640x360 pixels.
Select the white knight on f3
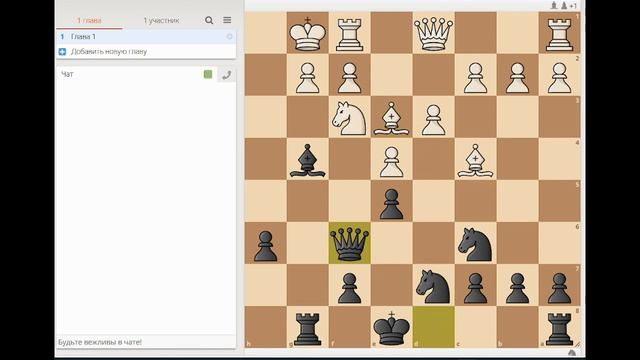coord(349,117)
